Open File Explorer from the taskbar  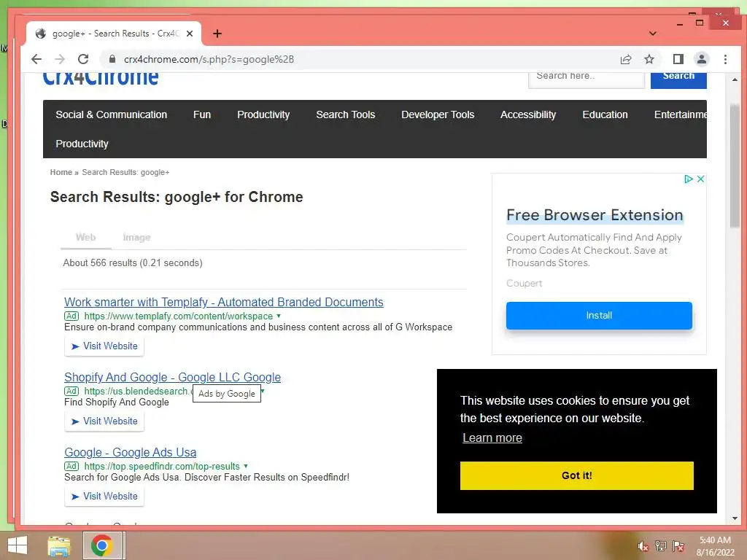[59, 545]
